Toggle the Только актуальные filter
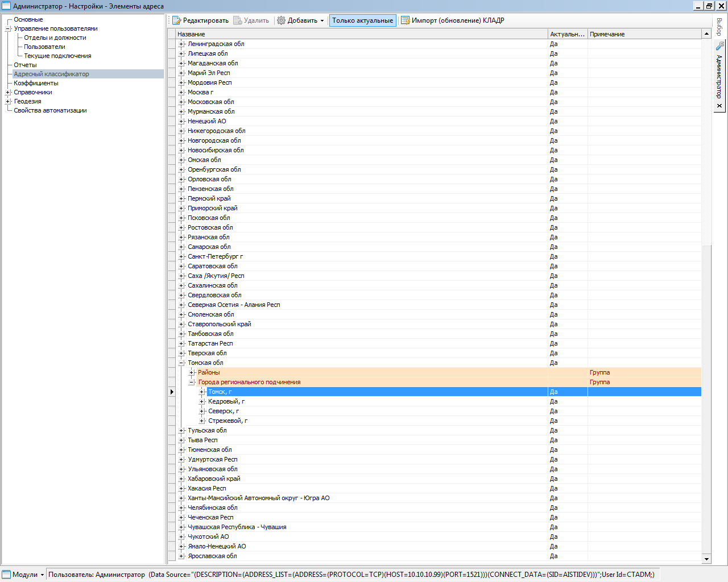The height and width of the screenshot is (582, 728). (362, 20)
